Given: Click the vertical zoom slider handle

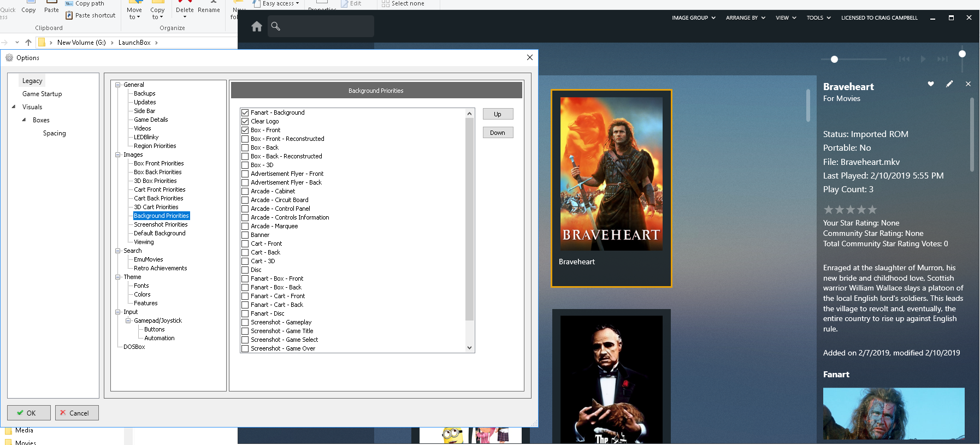Looking at the screenshot, I should click(x=962, y=54).
